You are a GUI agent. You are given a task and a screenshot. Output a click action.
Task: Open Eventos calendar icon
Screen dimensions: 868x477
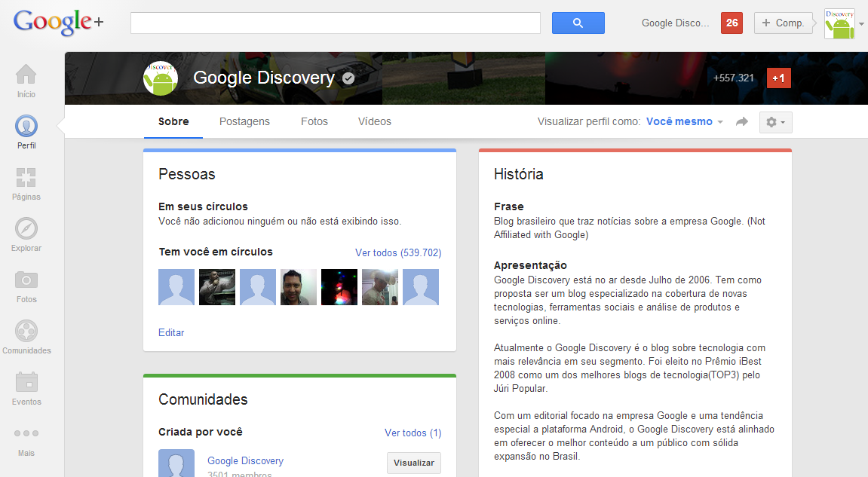(x=26, y=389)
